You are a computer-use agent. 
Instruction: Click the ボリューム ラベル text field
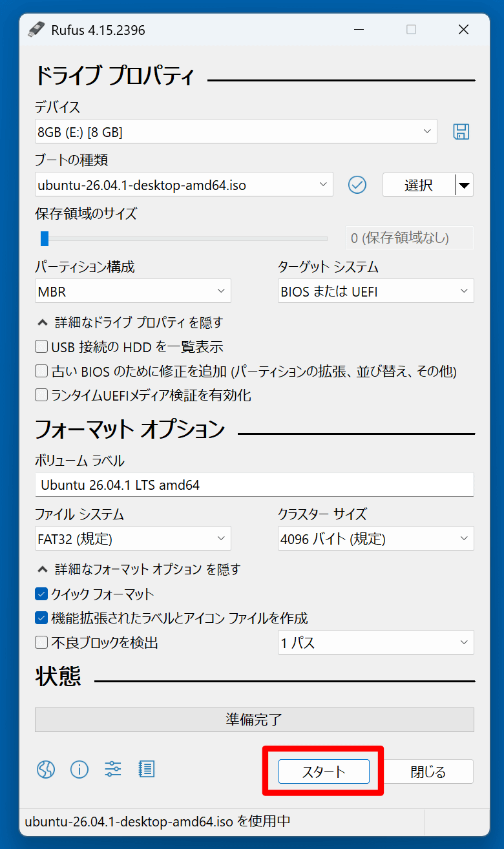(254, 485)
